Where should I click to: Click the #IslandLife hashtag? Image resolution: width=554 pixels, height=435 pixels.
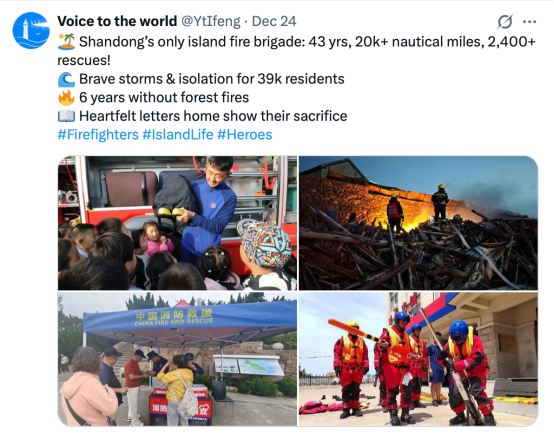click(178, 135)
